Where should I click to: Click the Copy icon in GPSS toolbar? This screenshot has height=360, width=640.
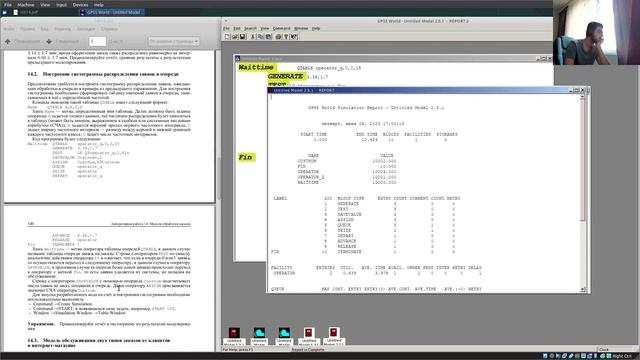coord(260,37)
